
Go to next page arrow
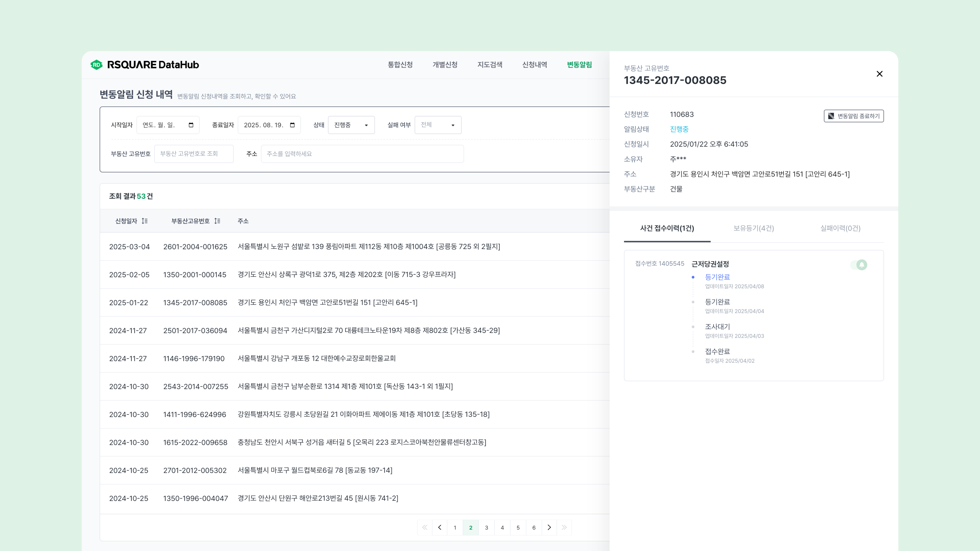(549, 528)
